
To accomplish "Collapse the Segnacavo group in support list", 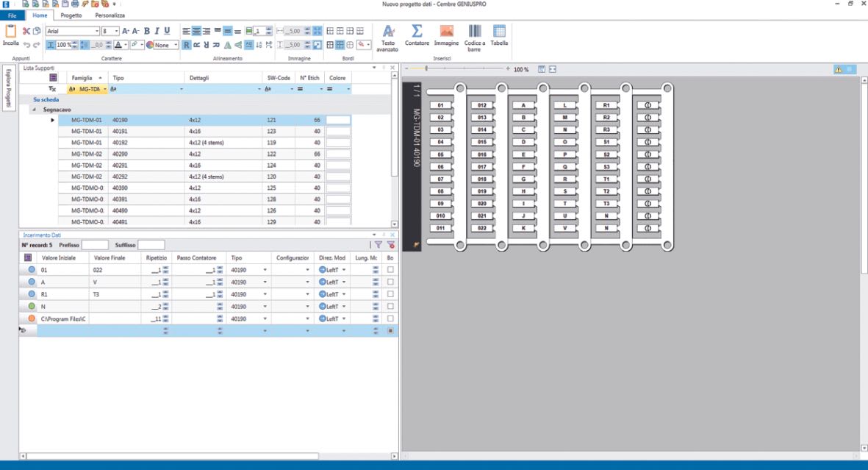I will (34, 109).
